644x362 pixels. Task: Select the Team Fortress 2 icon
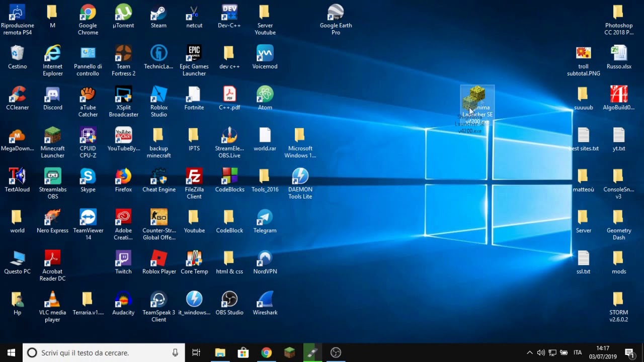123,61
